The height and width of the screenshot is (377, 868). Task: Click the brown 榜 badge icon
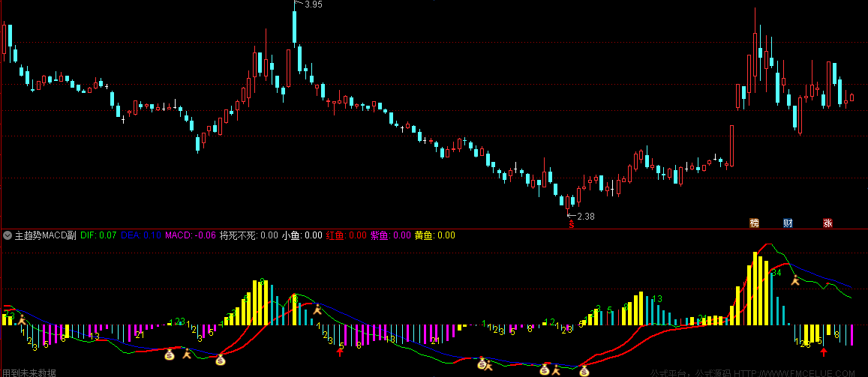point(754,223)
